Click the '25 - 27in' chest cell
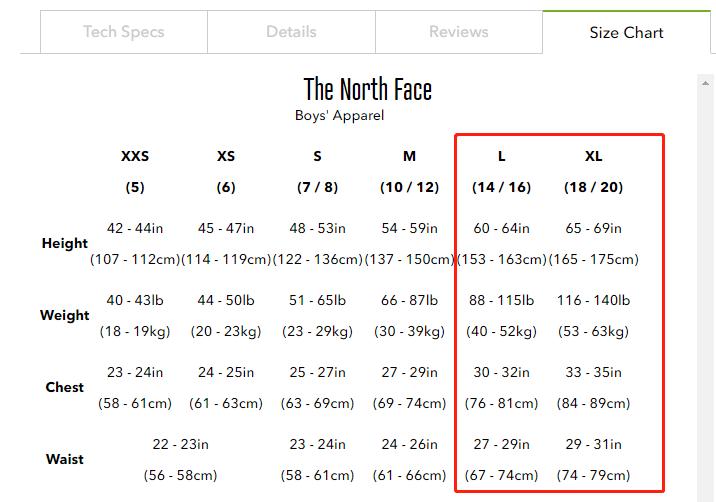The height and width of the screenshot is (502, 716). 317,372
